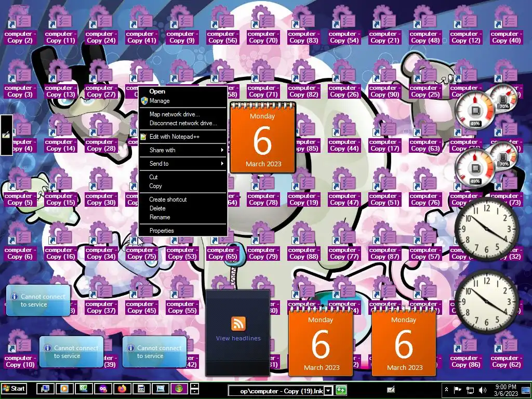
Task: Click the network tray icon
Action: click(x=470, y=390)
